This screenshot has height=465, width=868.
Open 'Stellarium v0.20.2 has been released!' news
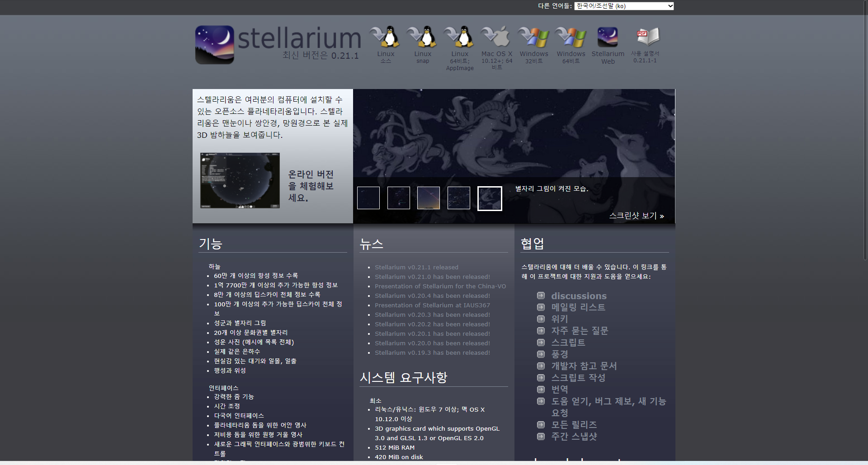click(432, 324)
